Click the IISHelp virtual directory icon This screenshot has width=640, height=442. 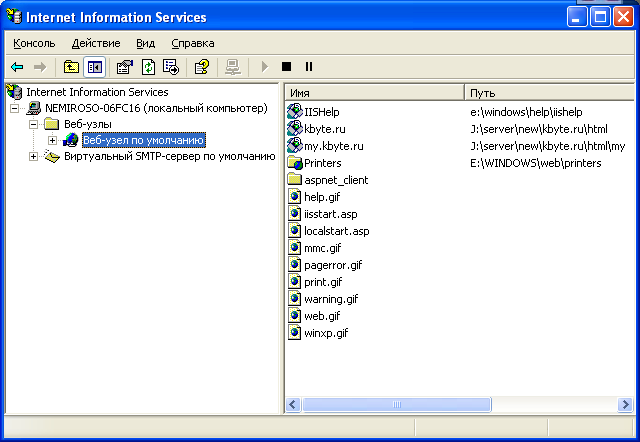294,111
